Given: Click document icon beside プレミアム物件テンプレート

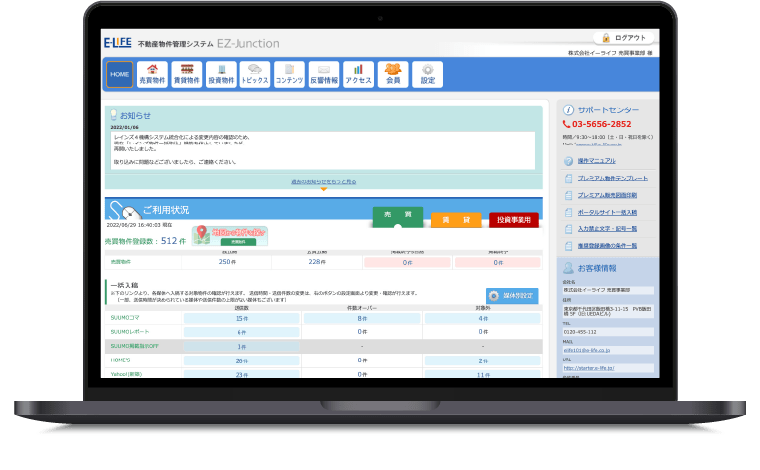Looking at the screenshot, I should (569, 179).
